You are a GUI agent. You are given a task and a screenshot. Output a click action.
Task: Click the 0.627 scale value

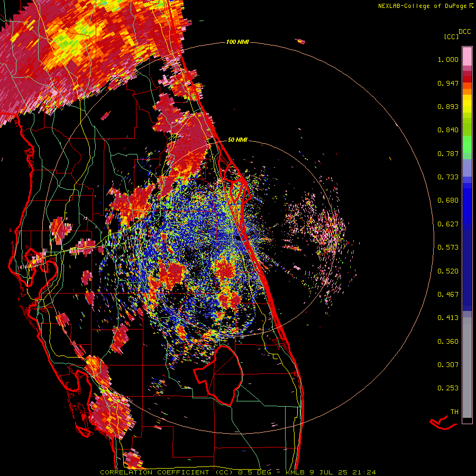pos(448,224)
